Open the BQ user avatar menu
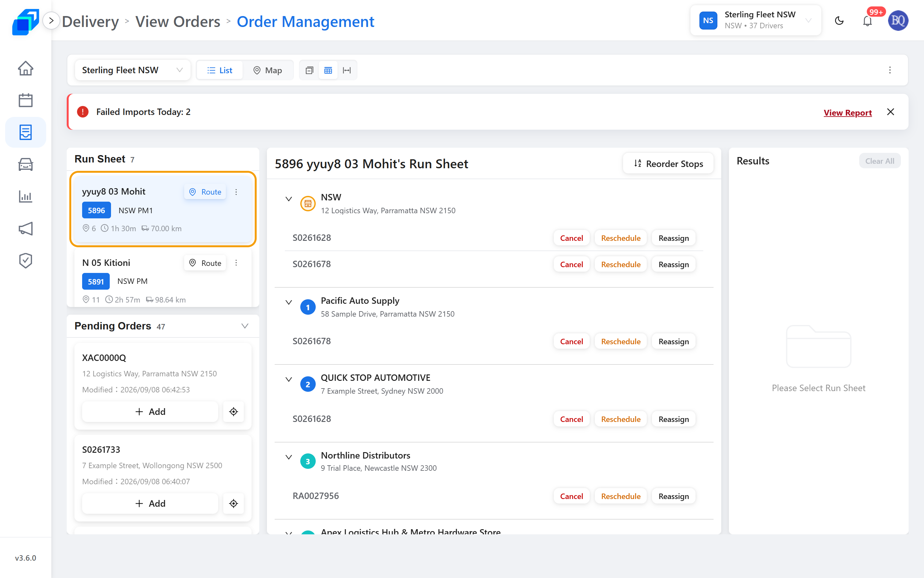Viewport: 924px width, 578px height. pyautogui.click(x=898, y=21)
